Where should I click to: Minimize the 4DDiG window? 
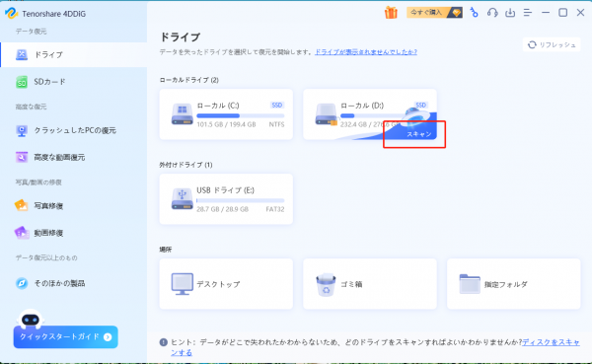(546, 13)
